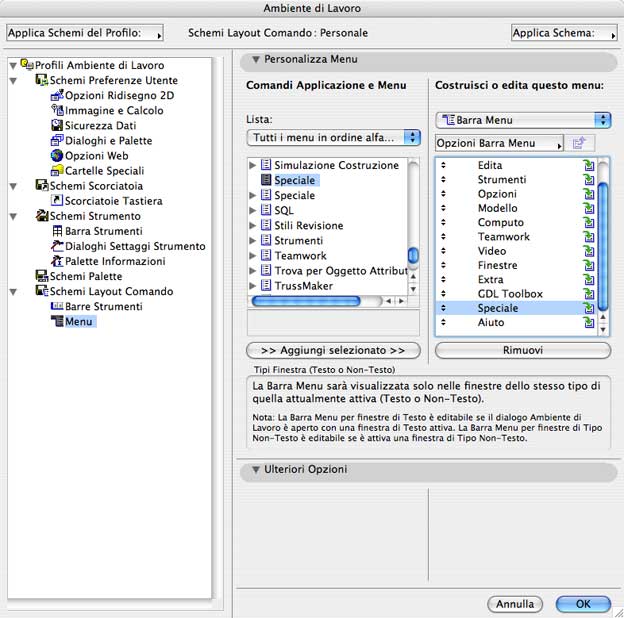Select Teamwork in the menu bar list

[x=503, y=237]
